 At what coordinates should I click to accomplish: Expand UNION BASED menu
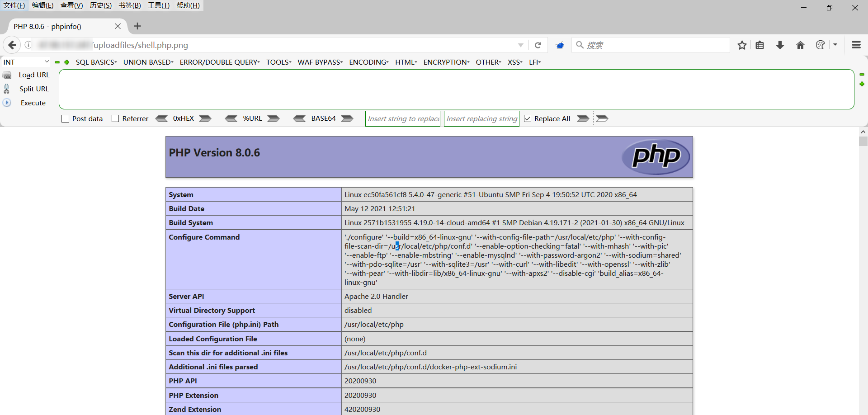(148, 62)
